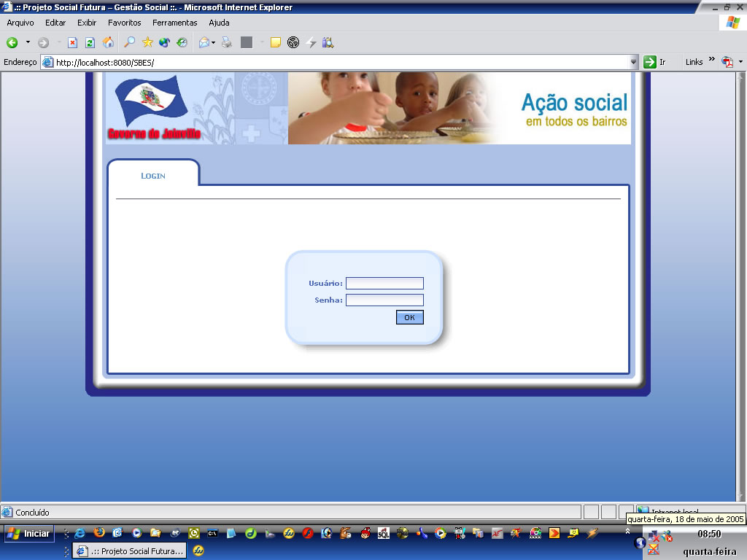
Task: Click the green Back arrow button
Action: [12, 43]
